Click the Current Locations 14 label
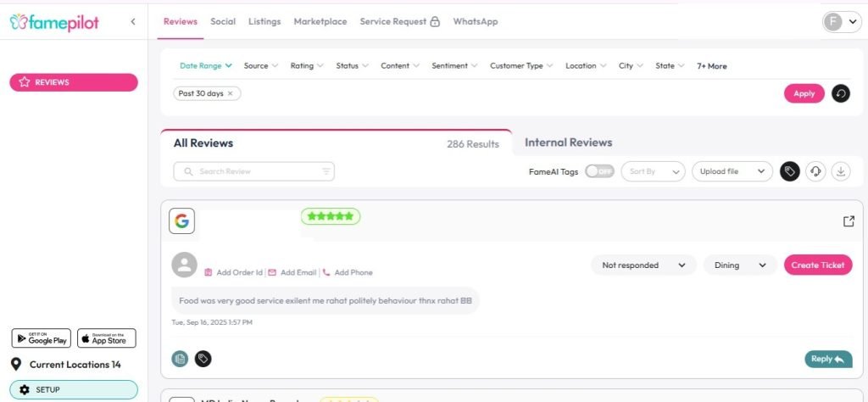 (75, 365)
